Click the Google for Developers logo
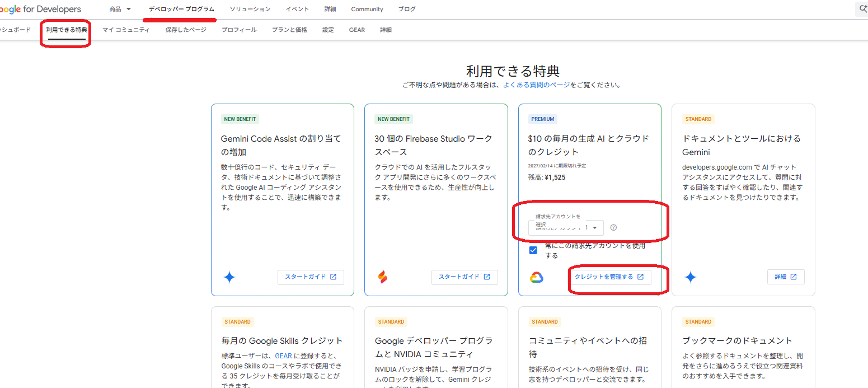Image resolution: width=868 pixels, height=388 pixels. tap(39, 8)
